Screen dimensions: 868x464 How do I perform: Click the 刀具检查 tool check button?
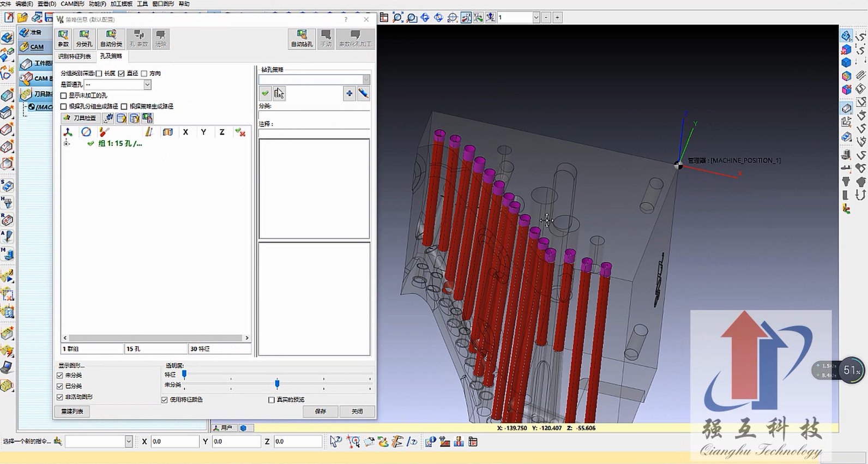point(80,118)
